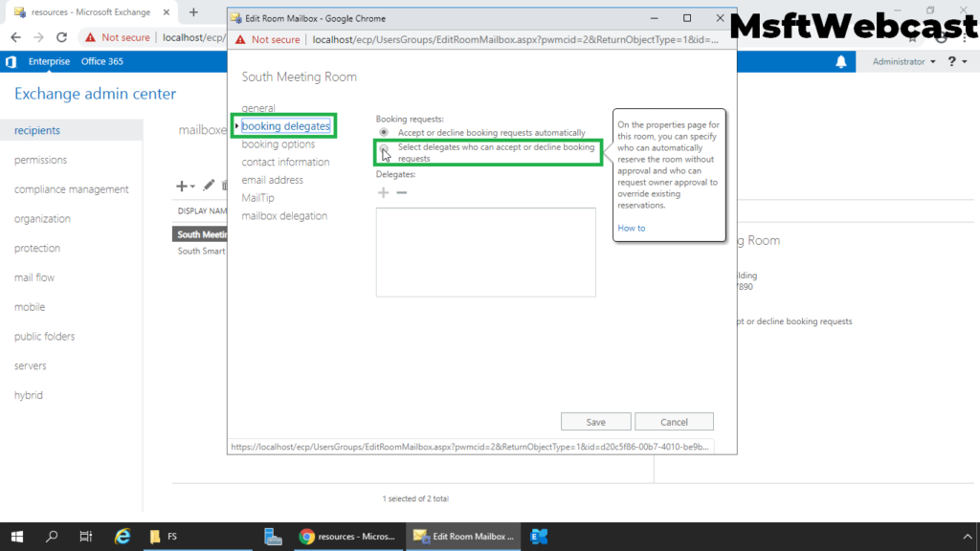Open Server Manager from the taskbar

click(x=273, y=536)
